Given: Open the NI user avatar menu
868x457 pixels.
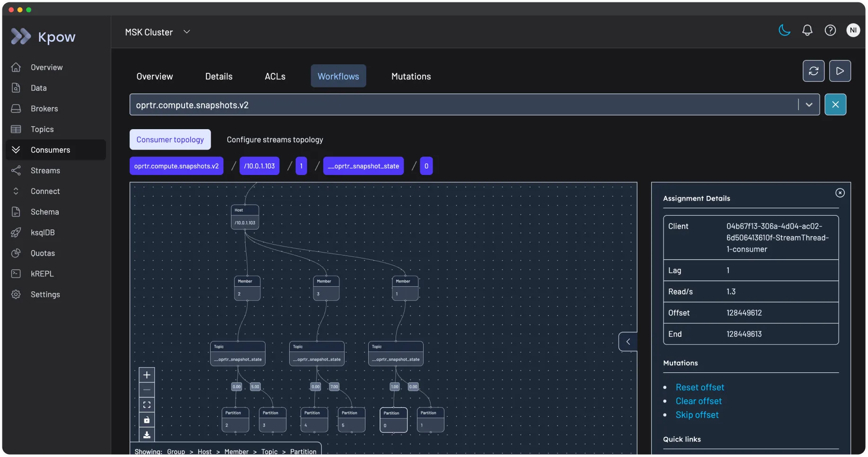Looking at the screenshot, I should point(853,30).
